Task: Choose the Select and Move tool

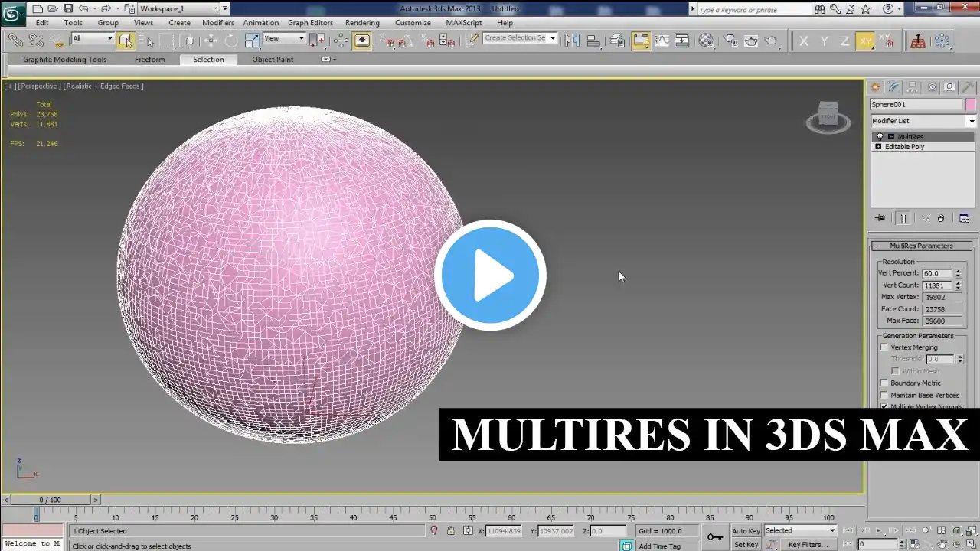Action: [211, 41]
